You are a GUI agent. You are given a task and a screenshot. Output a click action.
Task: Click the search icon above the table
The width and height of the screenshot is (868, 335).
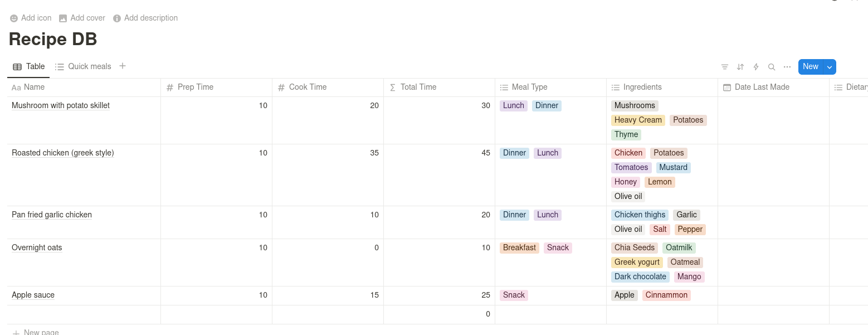[x=772, y=66]
